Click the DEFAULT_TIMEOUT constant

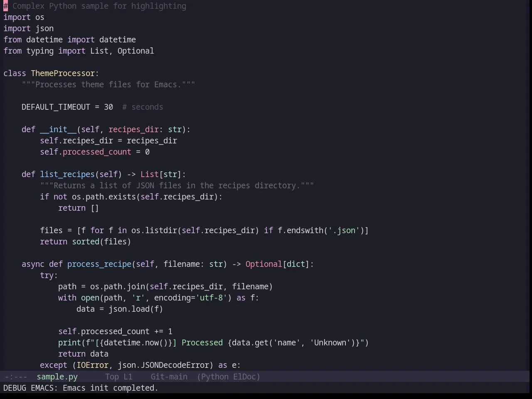tap(56, 107)
